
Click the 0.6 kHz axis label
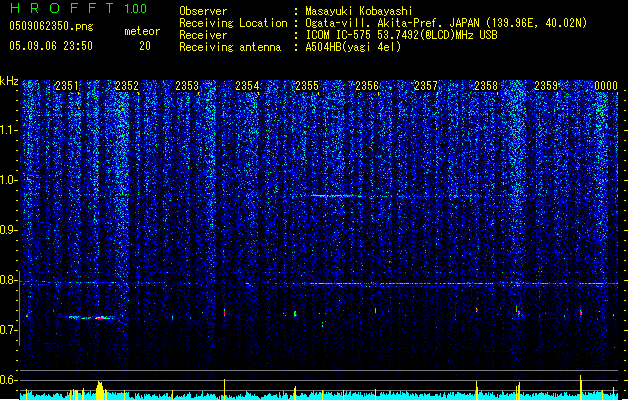(x=9, y=380)
